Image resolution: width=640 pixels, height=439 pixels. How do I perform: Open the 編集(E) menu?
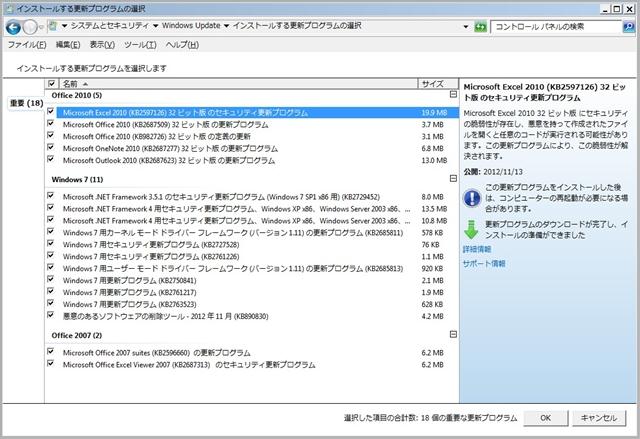click(x=68, y=45)
